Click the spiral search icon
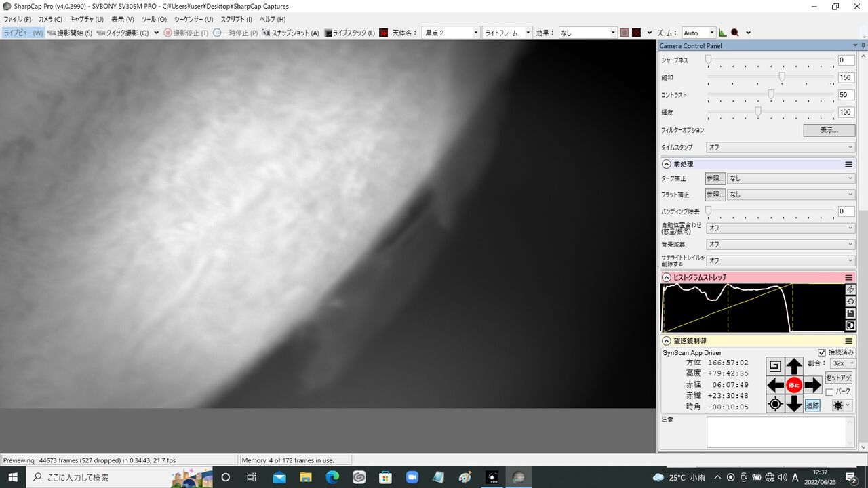Image resolution: width=868 pixels, height=488 pixels. coord(775,367)
